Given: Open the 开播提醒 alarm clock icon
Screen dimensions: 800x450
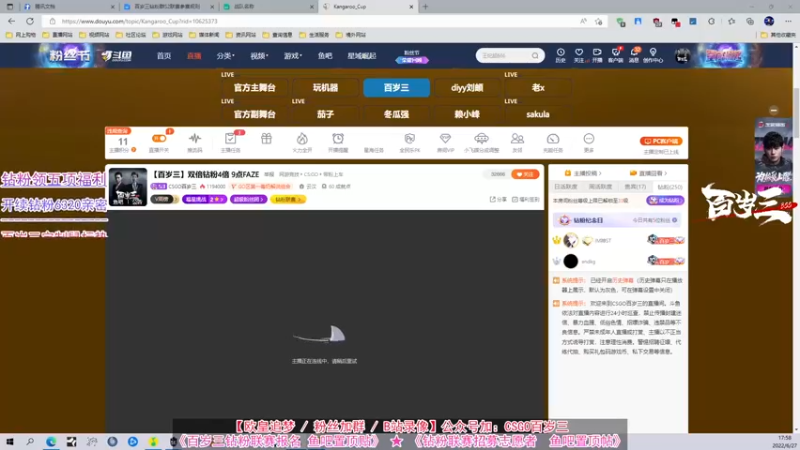Looking at the screenshot, I should coord(338,138).
